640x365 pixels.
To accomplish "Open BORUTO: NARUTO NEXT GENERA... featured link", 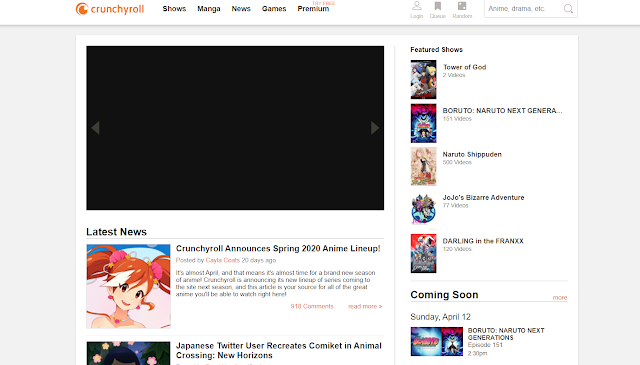I will [502, 111].
